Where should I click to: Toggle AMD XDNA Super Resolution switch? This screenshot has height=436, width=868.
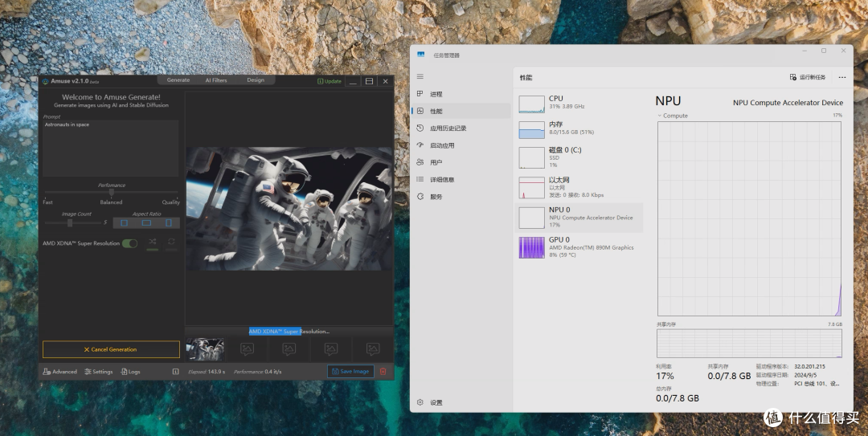(129, 243)
